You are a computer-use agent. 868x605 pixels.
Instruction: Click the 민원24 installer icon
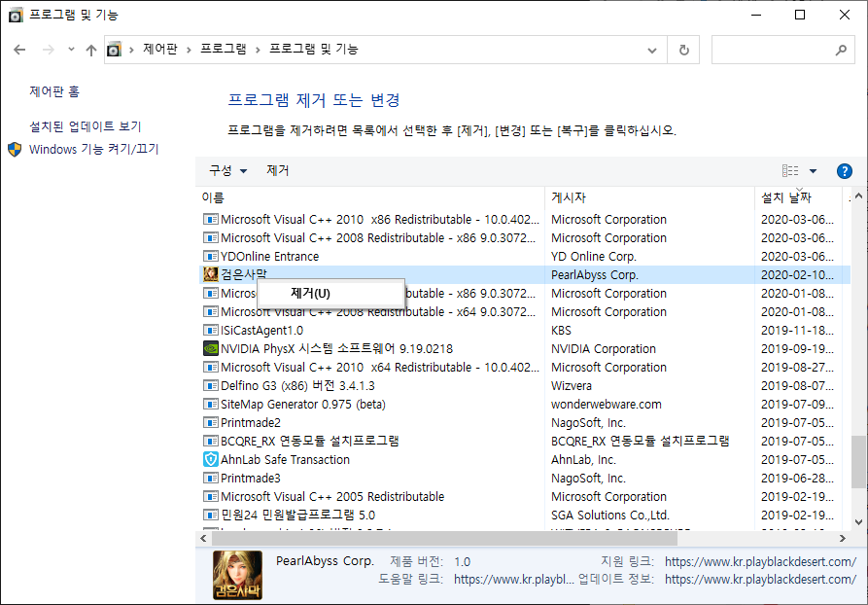[x=210, y=515]
